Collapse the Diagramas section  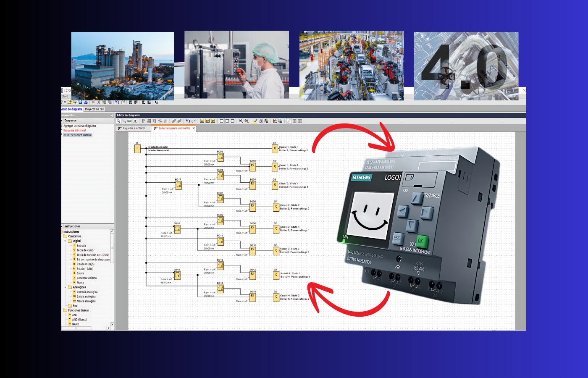tap(62, 121)
